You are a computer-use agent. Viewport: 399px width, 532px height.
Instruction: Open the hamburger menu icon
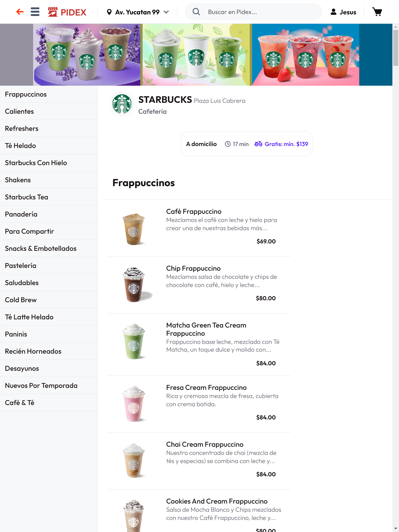coord(35,12)
